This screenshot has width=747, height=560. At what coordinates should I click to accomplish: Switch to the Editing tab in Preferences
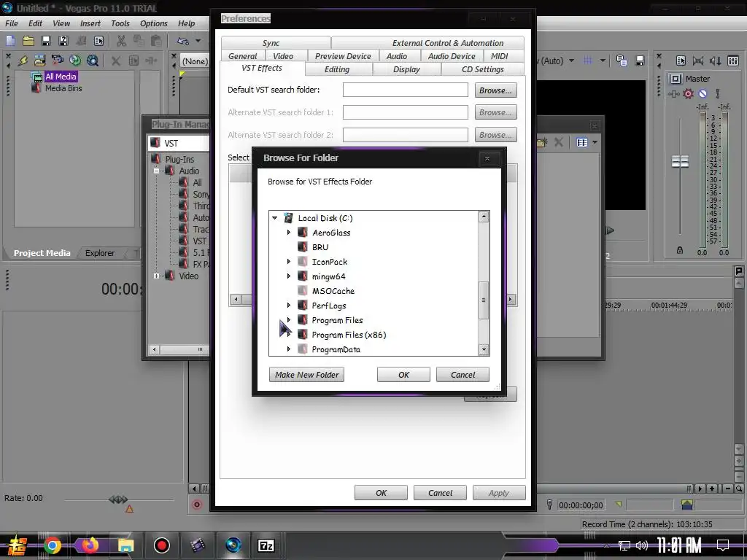point(337,69)
